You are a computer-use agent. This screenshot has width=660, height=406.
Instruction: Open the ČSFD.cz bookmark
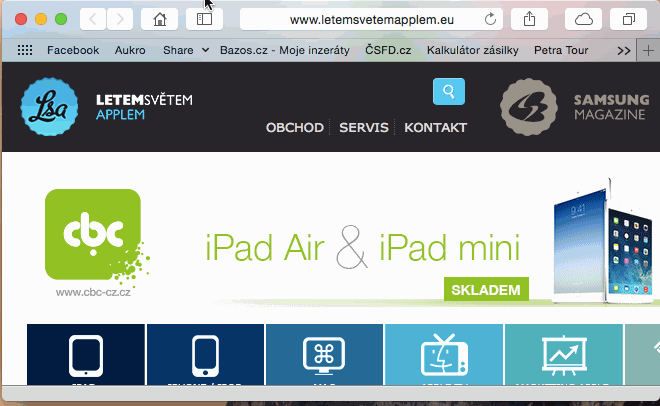pos(388,50)
